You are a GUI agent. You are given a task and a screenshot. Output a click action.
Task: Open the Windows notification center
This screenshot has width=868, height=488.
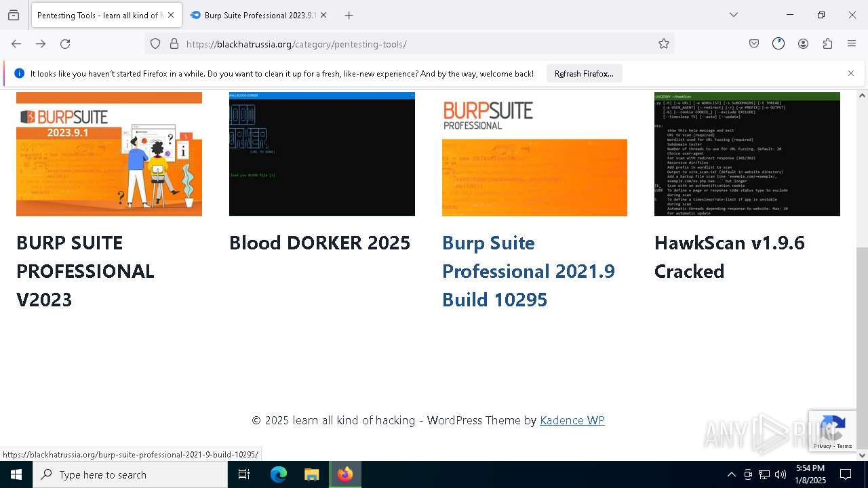coord(846,474)
